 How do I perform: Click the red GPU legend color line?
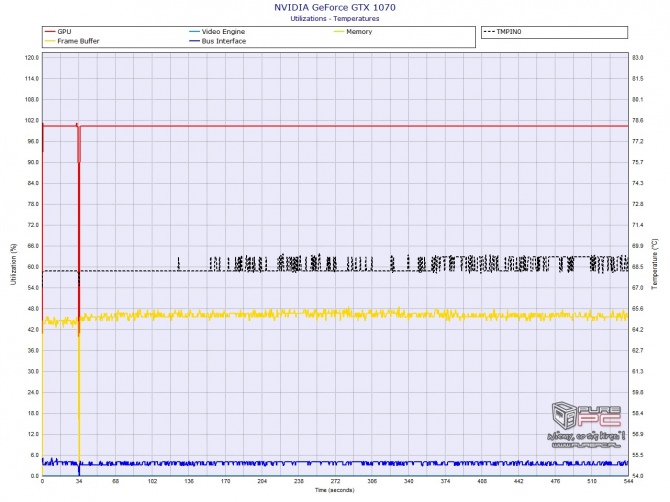(x=50, y=32)
